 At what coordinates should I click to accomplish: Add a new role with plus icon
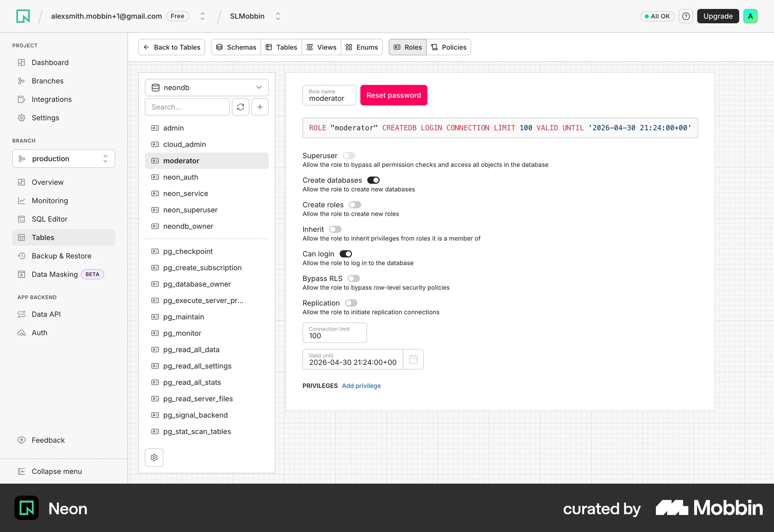260,107
